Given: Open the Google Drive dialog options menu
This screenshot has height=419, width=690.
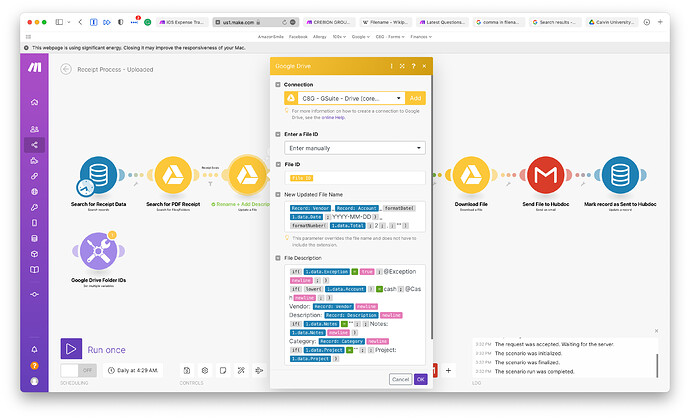Looking at the screenshot, I should coord(391,66).
